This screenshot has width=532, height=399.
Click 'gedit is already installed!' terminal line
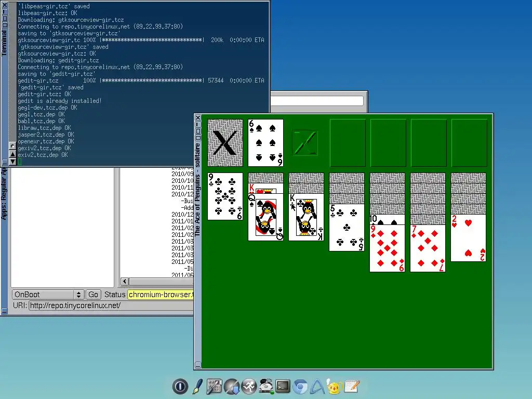click(x=60, y=101)
